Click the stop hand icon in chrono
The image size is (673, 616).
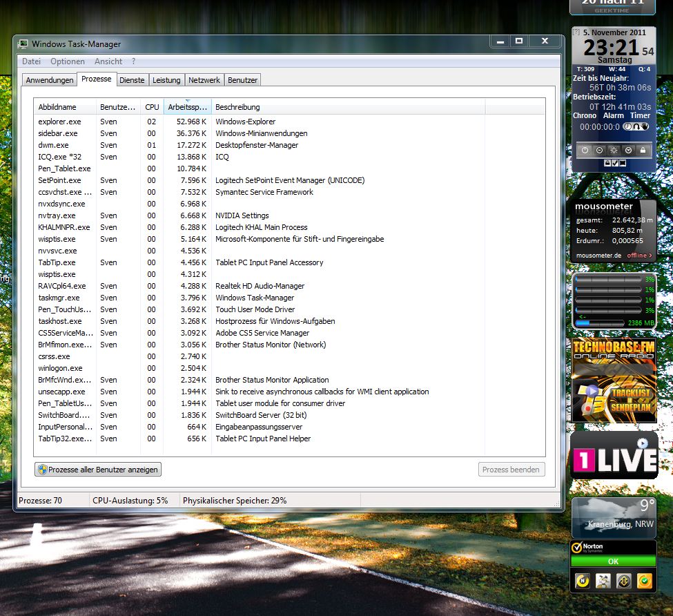645,126
